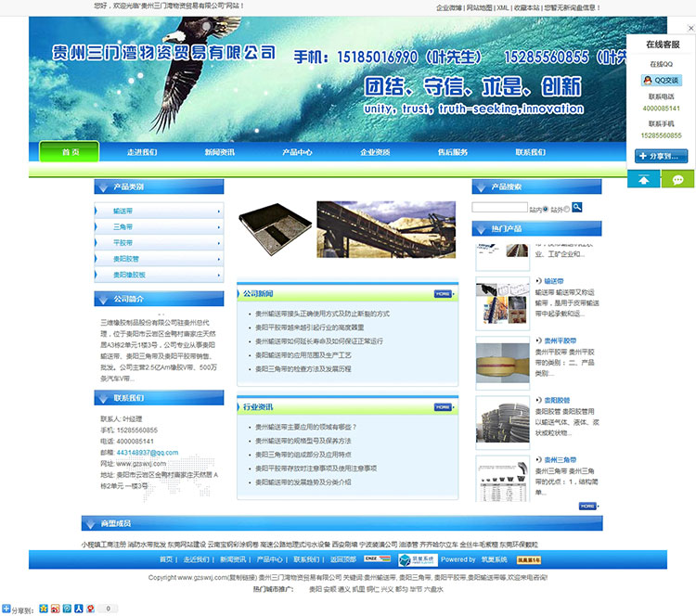
Task: Go to 首页 in the navigation bar
Action: point(71,152)
